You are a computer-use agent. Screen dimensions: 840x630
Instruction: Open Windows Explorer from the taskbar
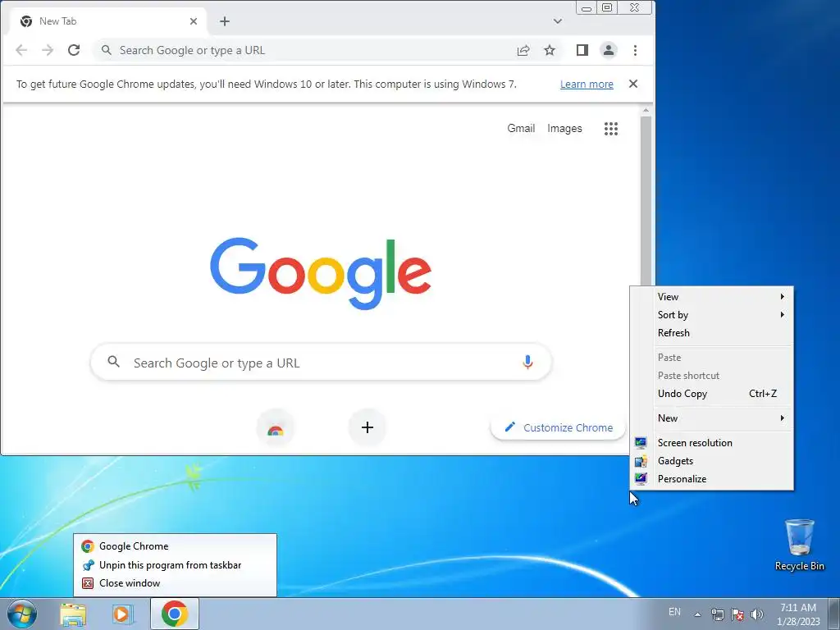[73, 614]
